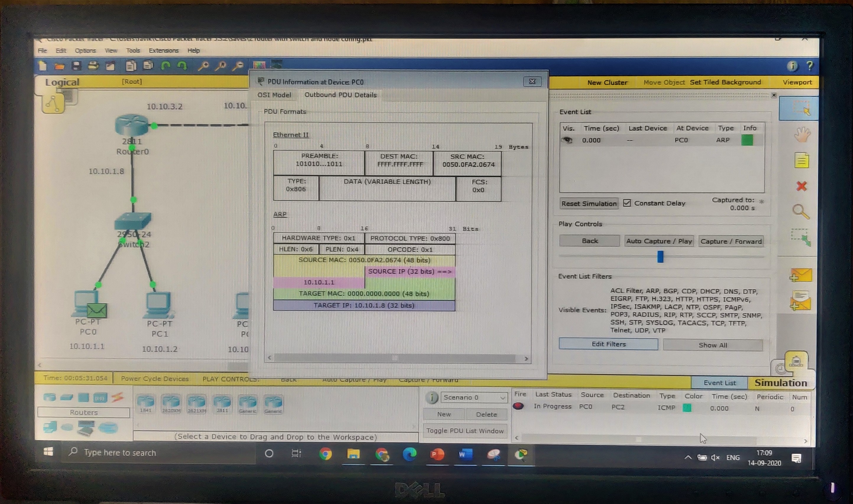Viewport: 853px width, 504px height.
Task: Click the PDU dialog horizontal scrollbar
Action: [398, 358]
